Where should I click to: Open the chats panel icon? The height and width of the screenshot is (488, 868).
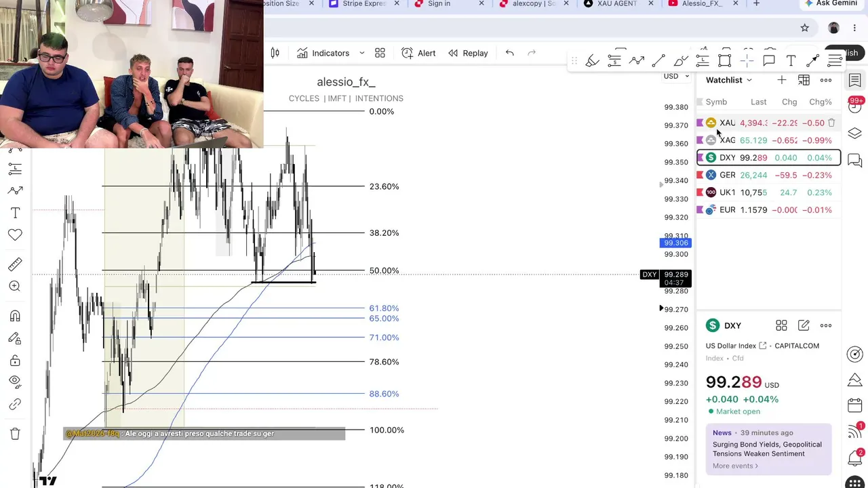click(854, 161)
